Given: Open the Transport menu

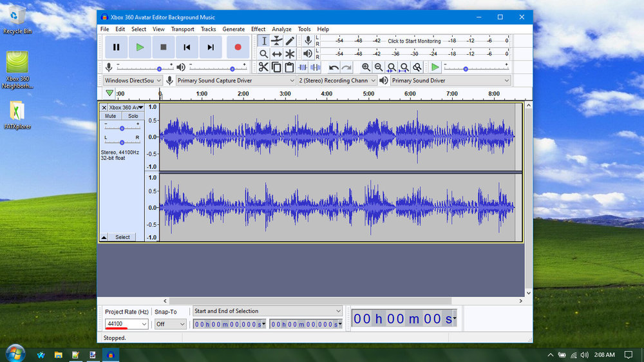Looking at the screenshot, I should (182, 29).
